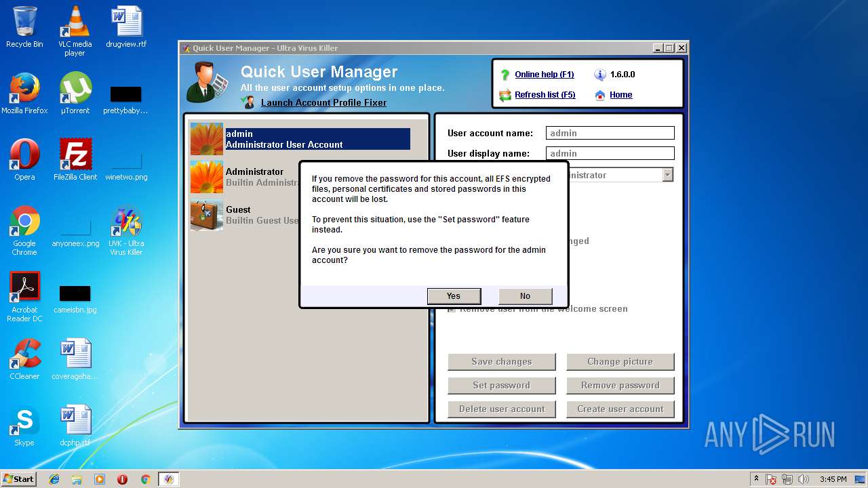Toggle Remove user from welcome screen checkbox
868x488 pixels.
tap(452, 309)
